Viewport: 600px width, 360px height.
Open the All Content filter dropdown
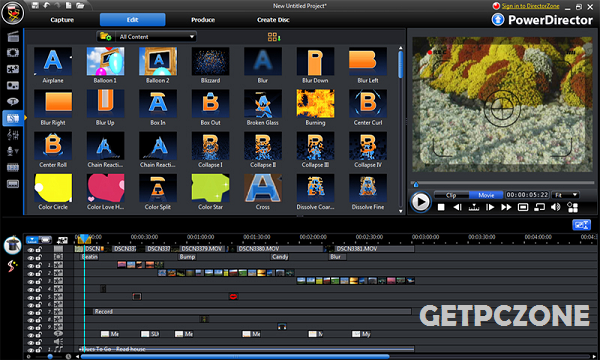[157, 36]
